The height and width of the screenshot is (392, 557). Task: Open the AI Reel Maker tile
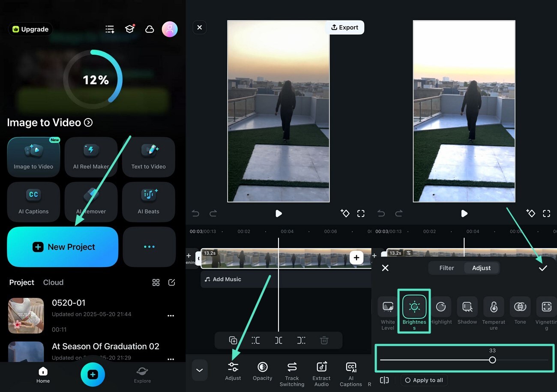[91, 157]
